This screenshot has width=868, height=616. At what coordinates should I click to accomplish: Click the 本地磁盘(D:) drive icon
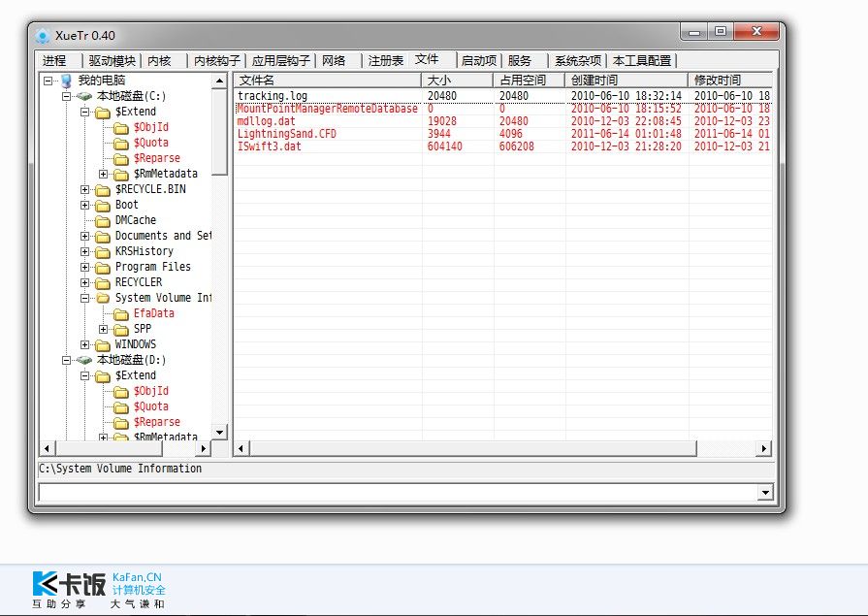[x=84, y=360]
